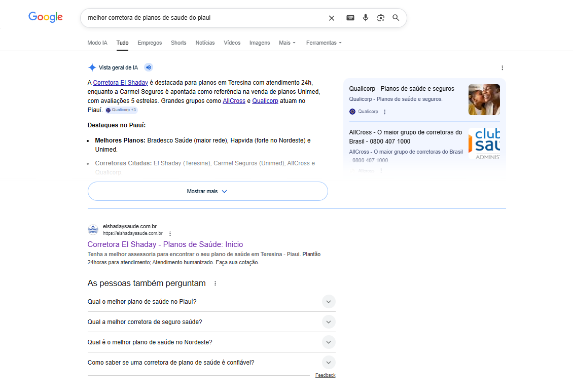Image resolution: width=573 pixels, height=392 pixels.
Task: Expand 'Qual o melhor plano de saúde no Piauí?'
Action: [329, 302]
